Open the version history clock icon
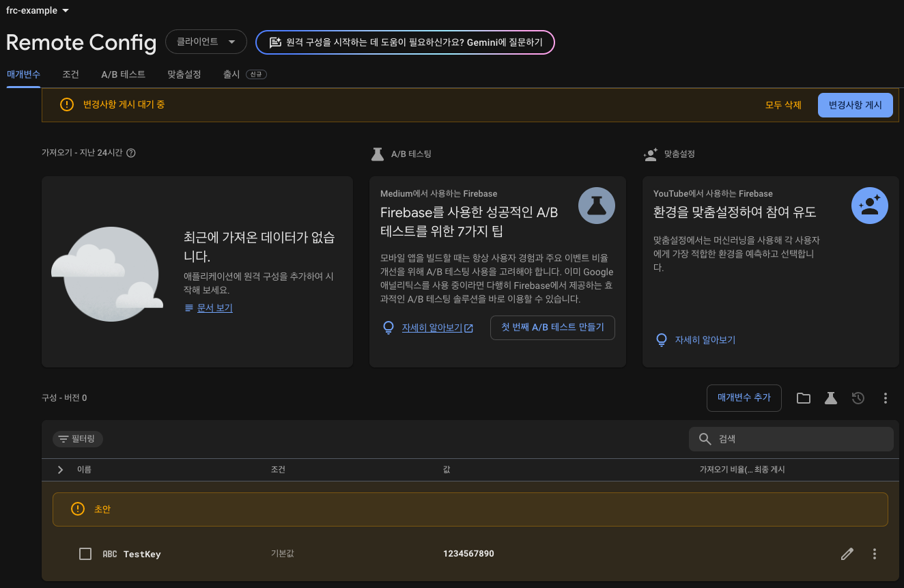 858,398
